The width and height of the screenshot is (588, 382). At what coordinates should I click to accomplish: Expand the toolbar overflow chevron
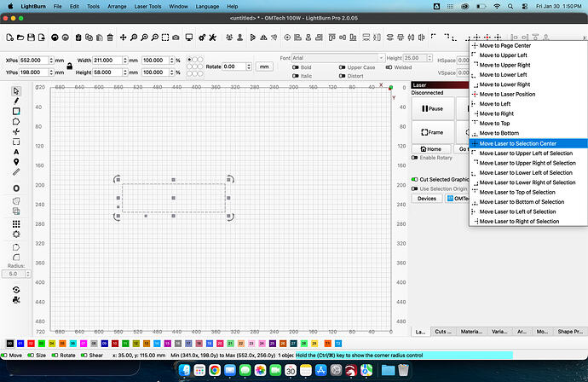[x=584, y=38]
